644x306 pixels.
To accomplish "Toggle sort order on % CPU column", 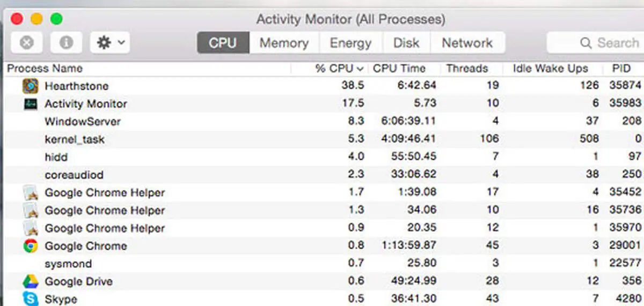I will (x=339, y=69).
